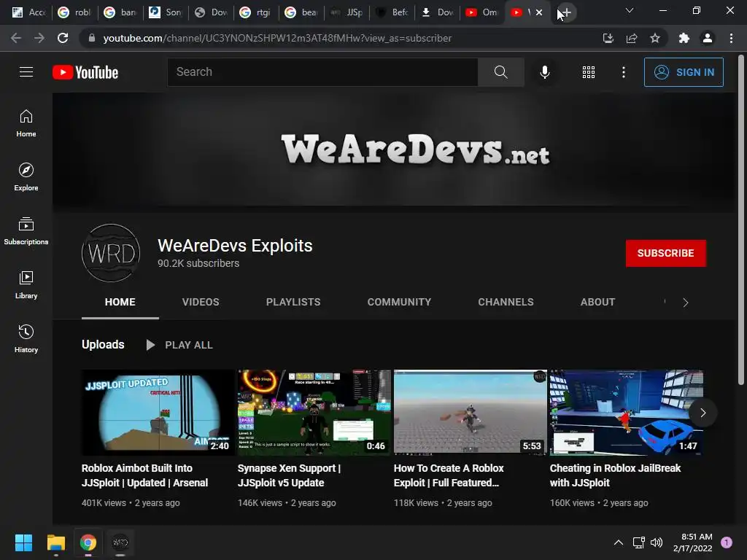Open File Explorer from the taskbar
Image resolution: width=747 pixels, height=560 pixels.
point(55,542)
